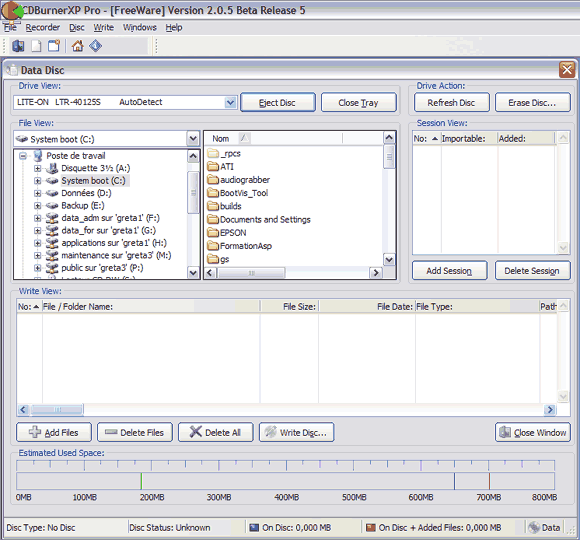Viewport: 580px width, 540px height.
Task: Click the Add Session button
Action: tap(449, 270)
